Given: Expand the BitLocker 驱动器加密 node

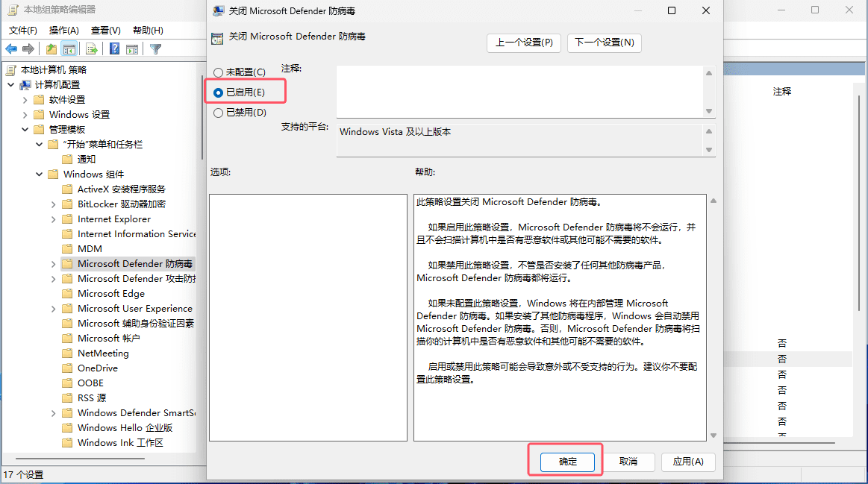Looking at the screenshot, I should click(x=54, y=204).
